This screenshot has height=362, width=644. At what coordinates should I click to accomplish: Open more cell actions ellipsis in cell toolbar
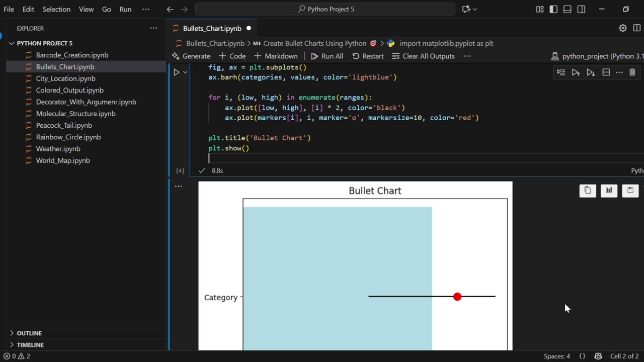pos(619,72)
